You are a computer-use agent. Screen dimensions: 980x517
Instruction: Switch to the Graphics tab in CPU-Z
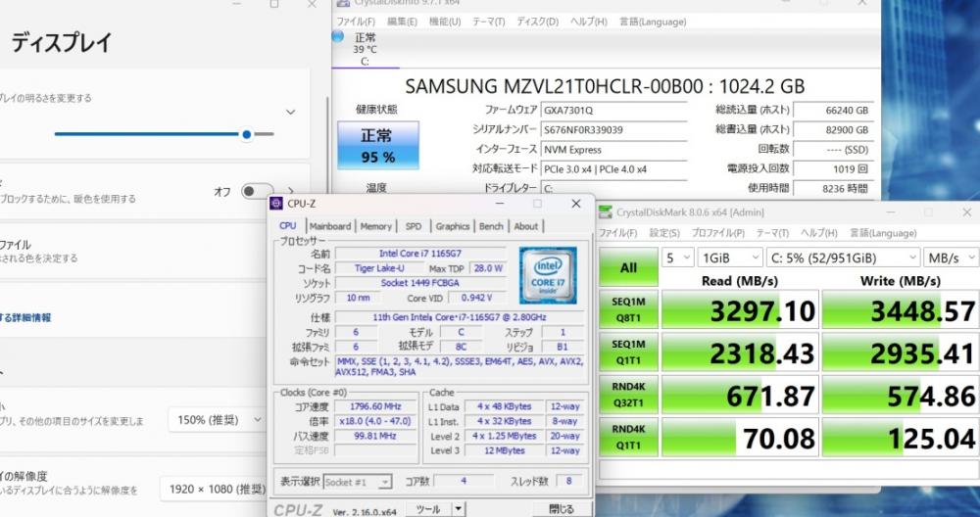tap(452, 226)
